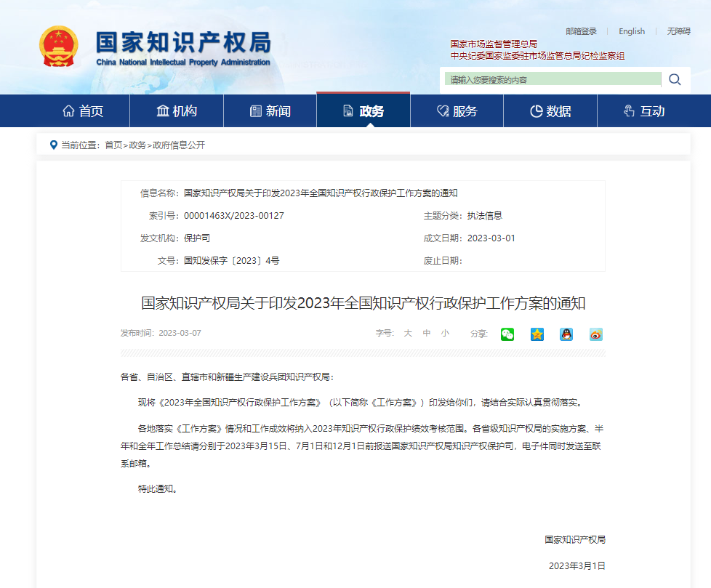Click document number 国知发保字〔2023〕4号
Screen dimensions: 711x588
click(231, 261)
